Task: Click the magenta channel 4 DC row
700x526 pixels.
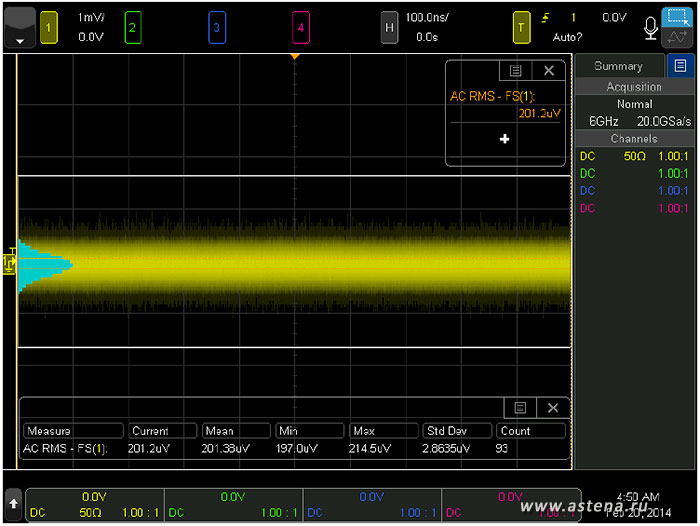Action: coord(634,208)
